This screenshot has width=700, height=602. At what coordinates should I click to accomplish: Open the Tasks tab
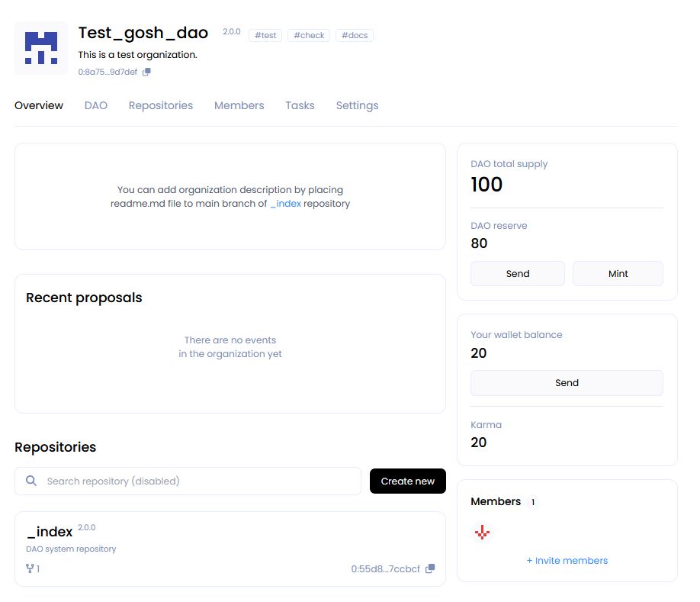coord(300,105)
